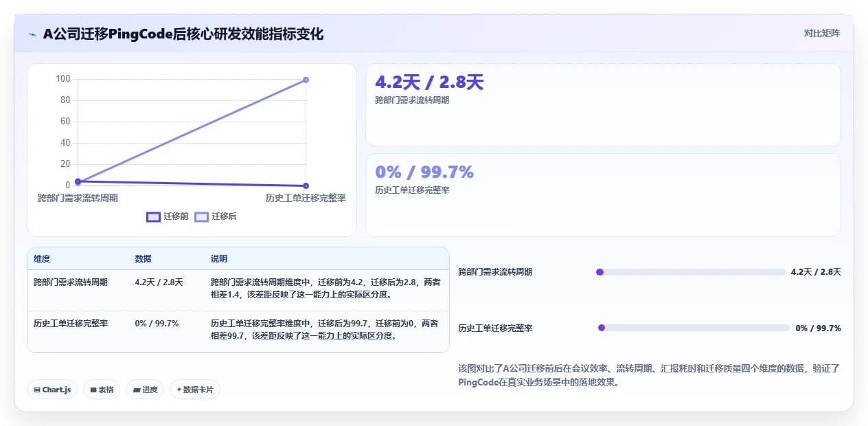
Task: Select the 历史工单迁移完整率 progress bar
Action: tap(694, 328)
